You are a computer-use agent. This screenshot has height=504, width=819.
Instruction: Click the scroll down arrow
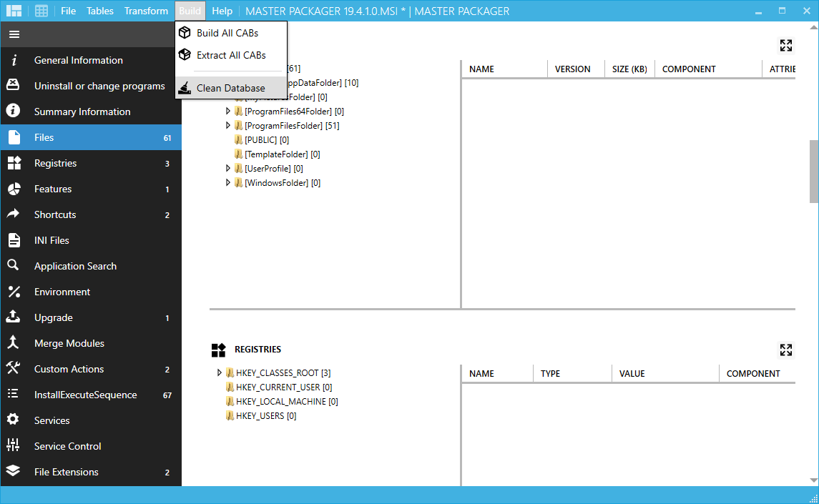[814, 480]
